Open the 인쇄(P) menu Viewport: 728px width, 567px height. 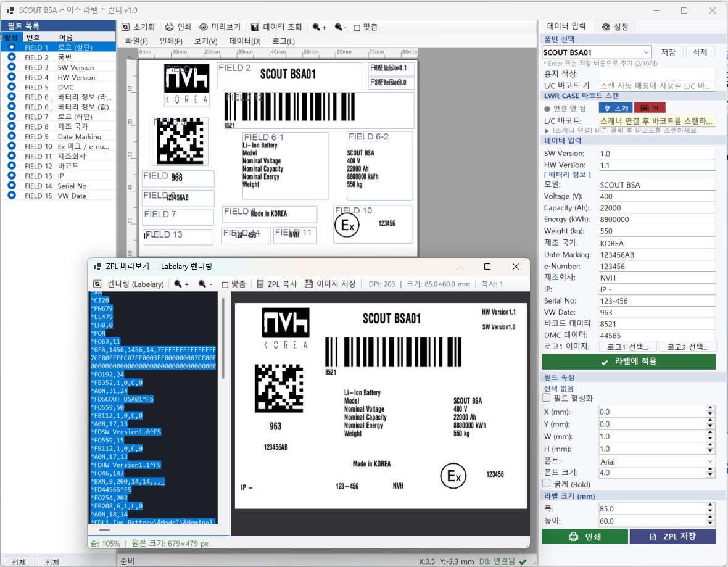coord(171,41)
